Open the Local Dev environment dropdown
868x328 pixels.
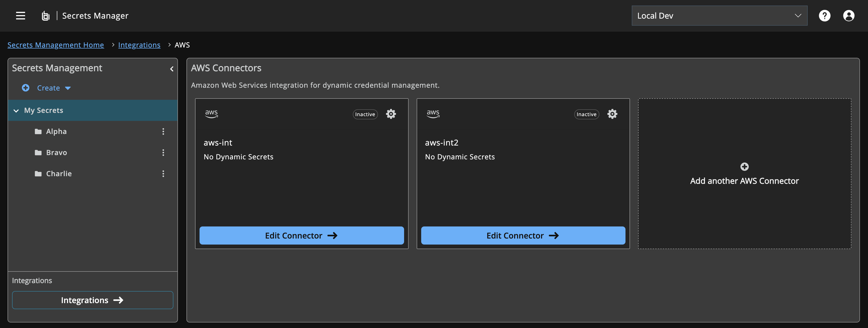pyautogui.click(x=719, y=16)
